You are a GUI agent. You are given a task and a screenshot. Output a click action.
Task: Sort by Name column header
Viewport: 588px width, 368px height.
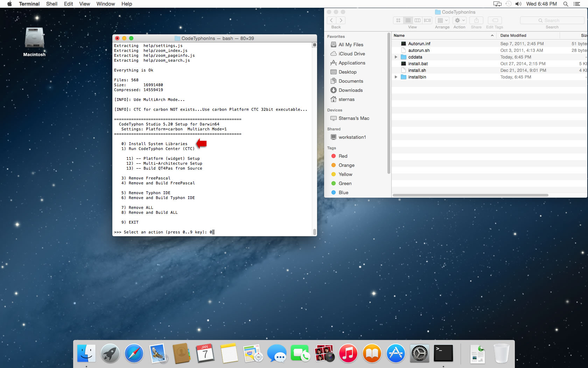click(444, 35)
